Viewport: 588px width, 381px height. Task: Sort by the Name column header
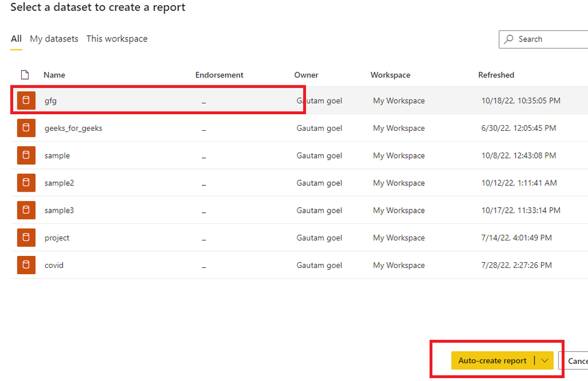55,75
